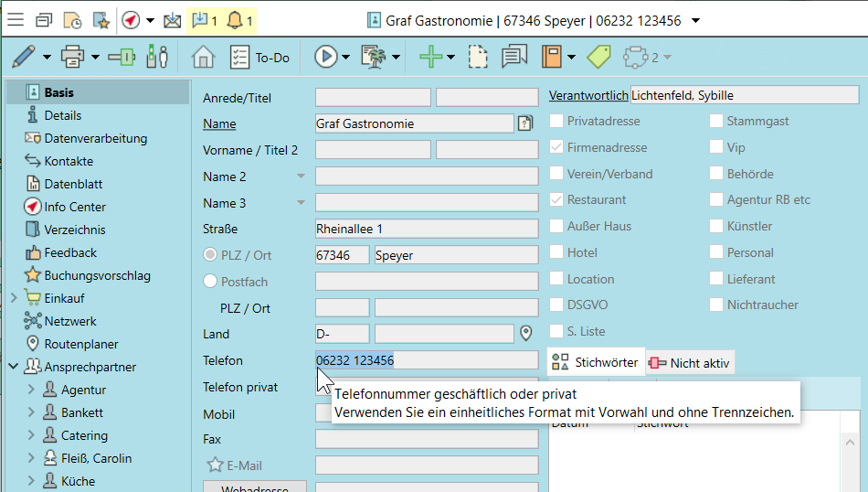
Task: Select Routenplaner in the sidebar
Action: pyautogui.click(x=81, y=344)
